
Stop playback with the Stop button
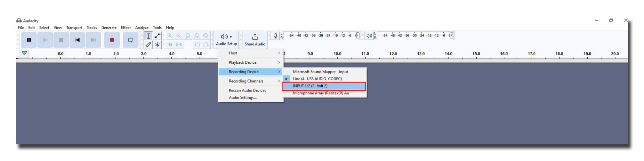pos(61,40)
